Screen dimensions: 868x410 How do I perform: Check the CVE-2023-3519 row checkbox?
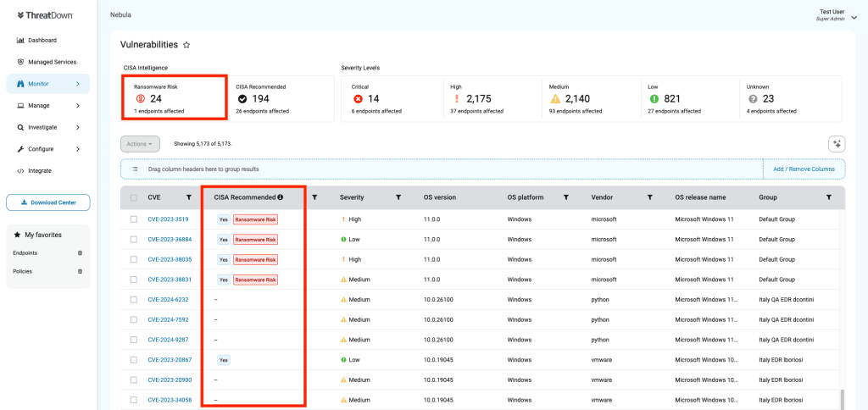click(x=133, y=219)
